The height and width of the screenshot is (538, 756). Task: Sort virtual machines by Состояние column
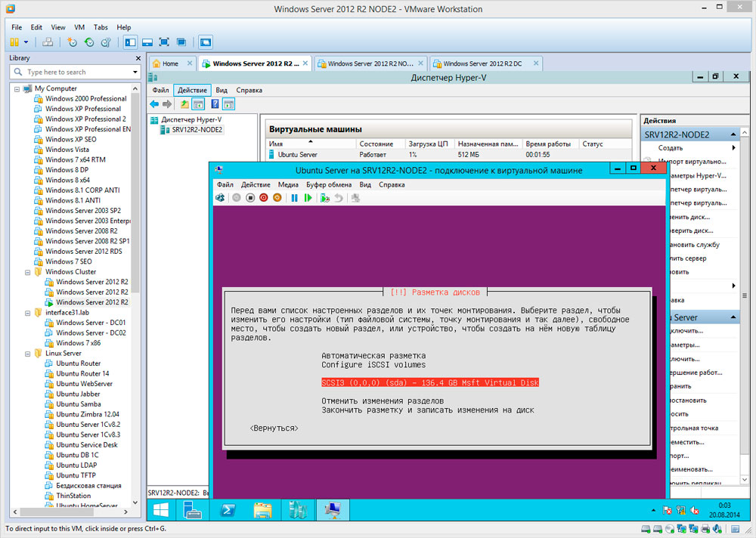tap(376, 144)
